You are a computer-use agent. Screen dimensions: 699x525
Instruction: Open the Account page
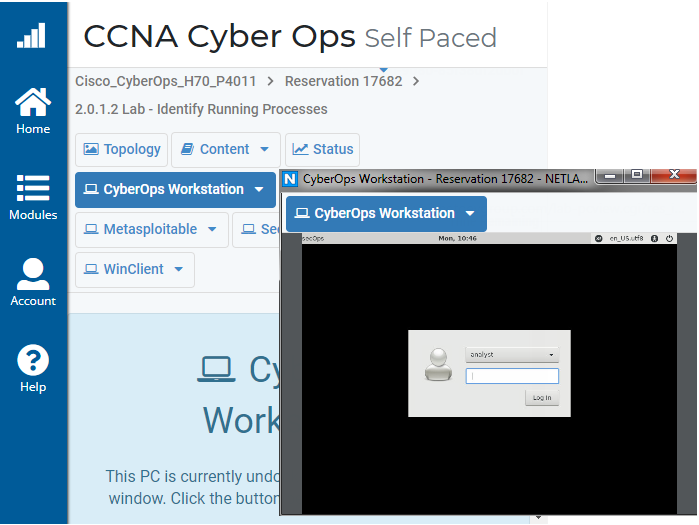(x=33, y=282)
